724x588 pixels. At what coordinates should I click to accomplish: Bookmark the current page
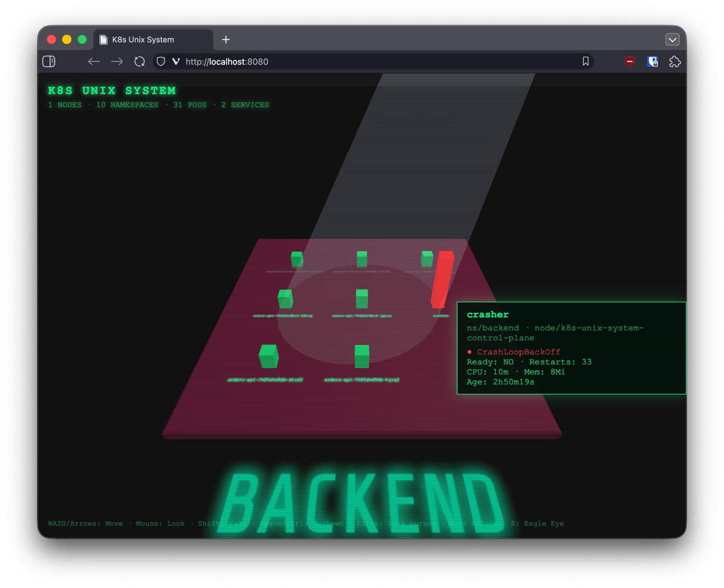pyautogui.click(x=585, y=62)
